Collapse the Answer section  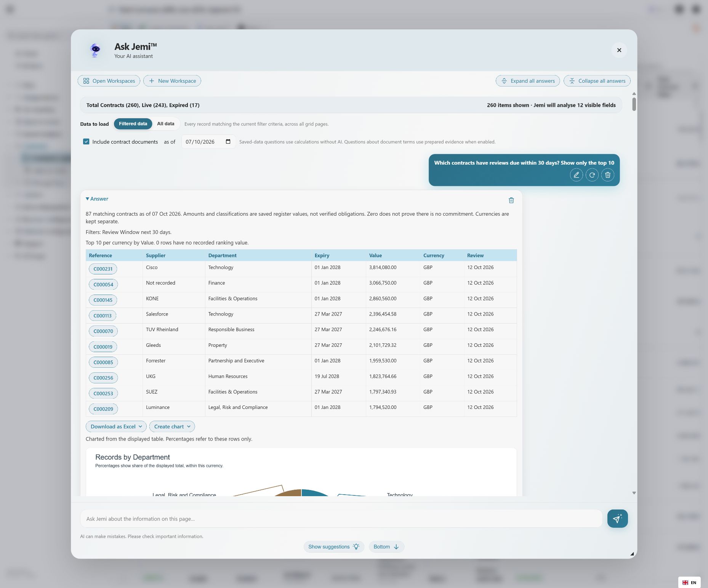(x=97, y=199)
